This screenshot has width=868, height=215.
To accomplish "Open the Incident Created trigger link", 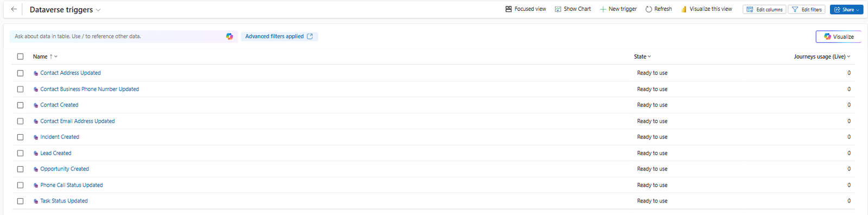I will 60,137.
